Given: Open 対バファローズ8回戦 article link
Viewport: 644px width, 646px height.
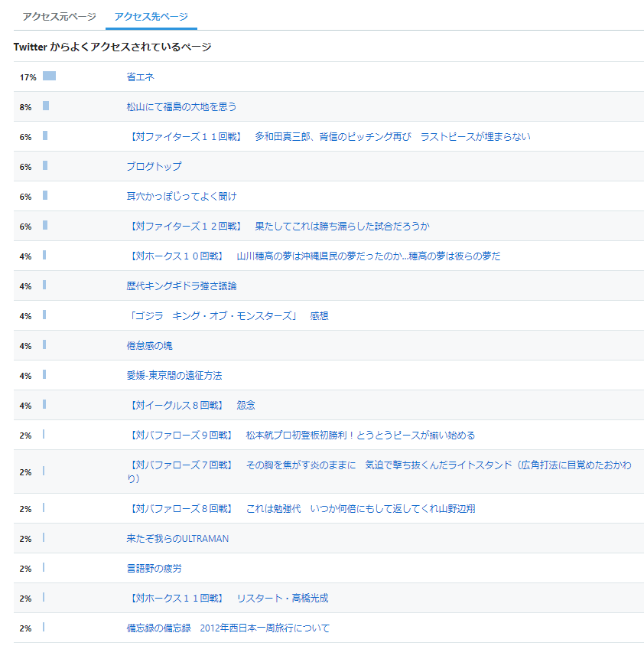Looking at the screenshot, I should click(301, 509).
